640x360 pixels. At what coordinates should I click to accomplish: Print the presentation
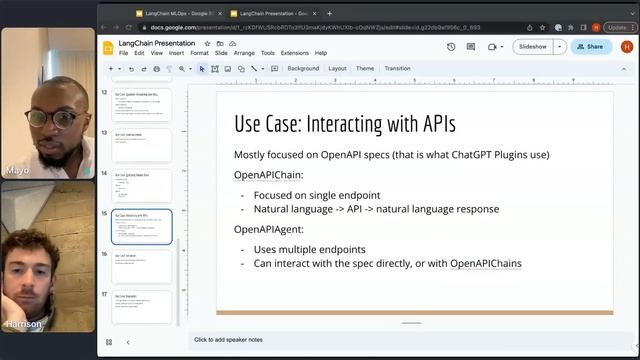pyautogui.click(x=157, y=69)
